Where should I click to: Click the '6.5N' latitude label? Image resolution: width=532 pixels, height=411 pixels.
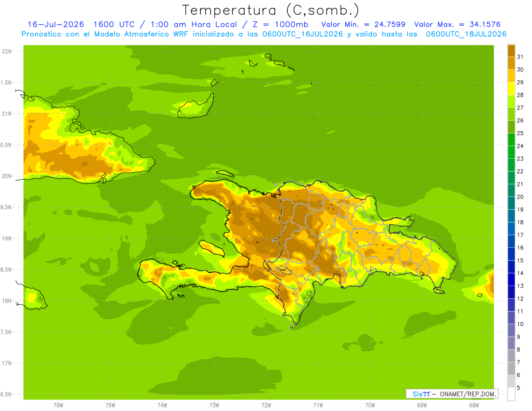point(7,394)
